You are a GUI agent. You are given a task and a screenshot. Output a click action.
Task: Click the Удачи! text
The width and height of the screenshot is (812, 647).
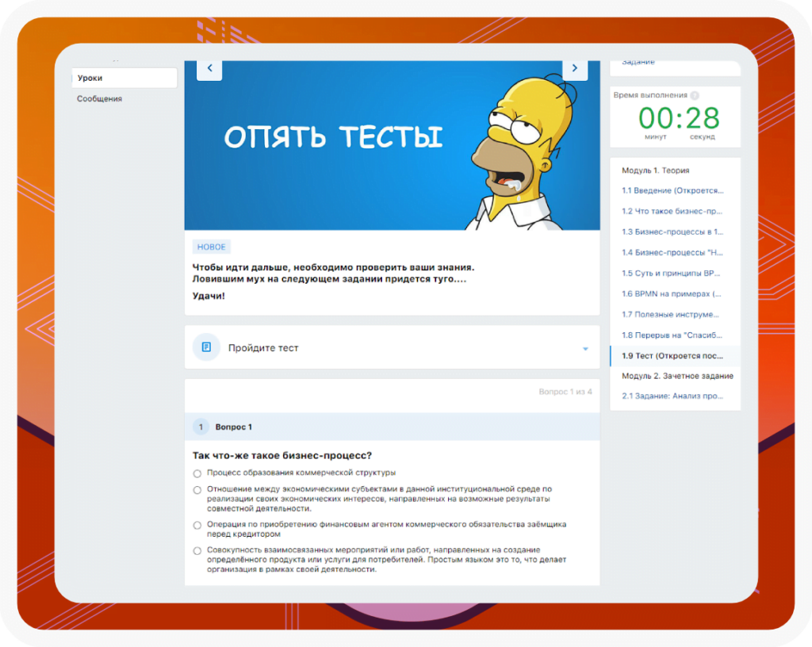point(209,296)
